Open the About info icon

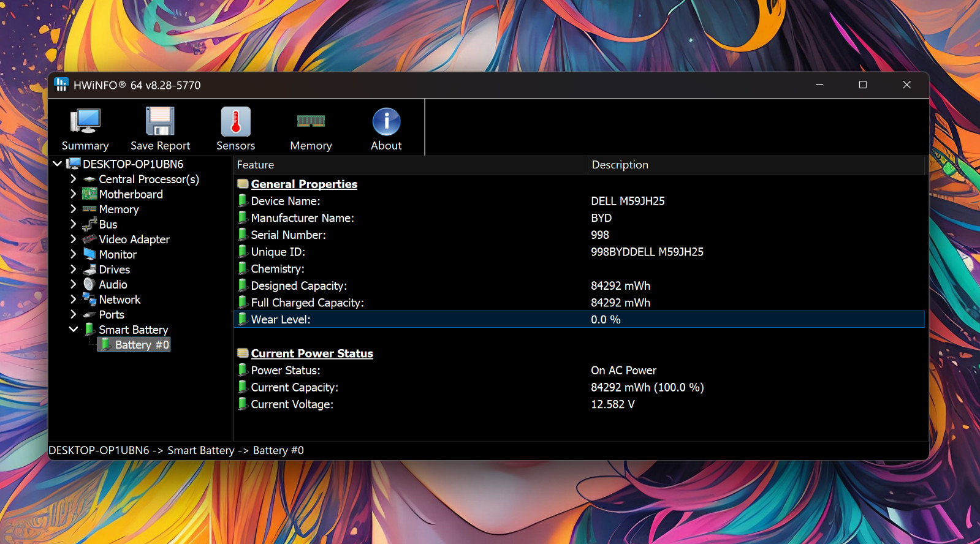386,121
